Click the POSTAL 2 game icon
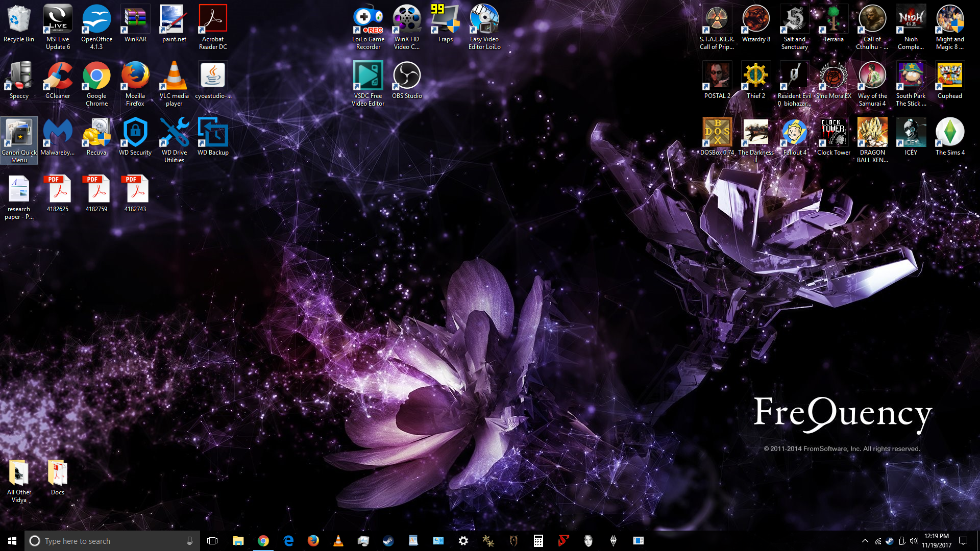The height and width of the screenshot is (551, 980). 717,81
